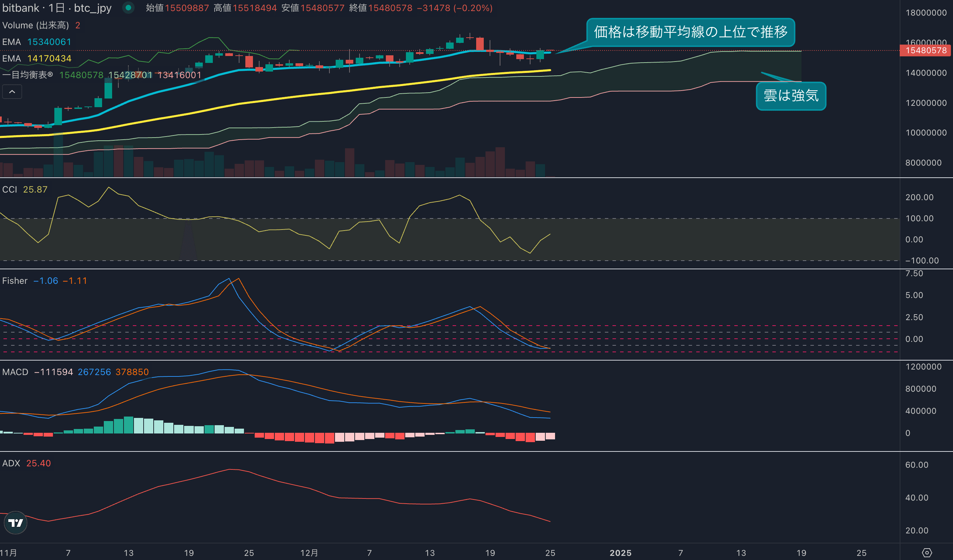Open chart settings gear on time axis
Screen dimensions: 953x560
pos(927,552)
